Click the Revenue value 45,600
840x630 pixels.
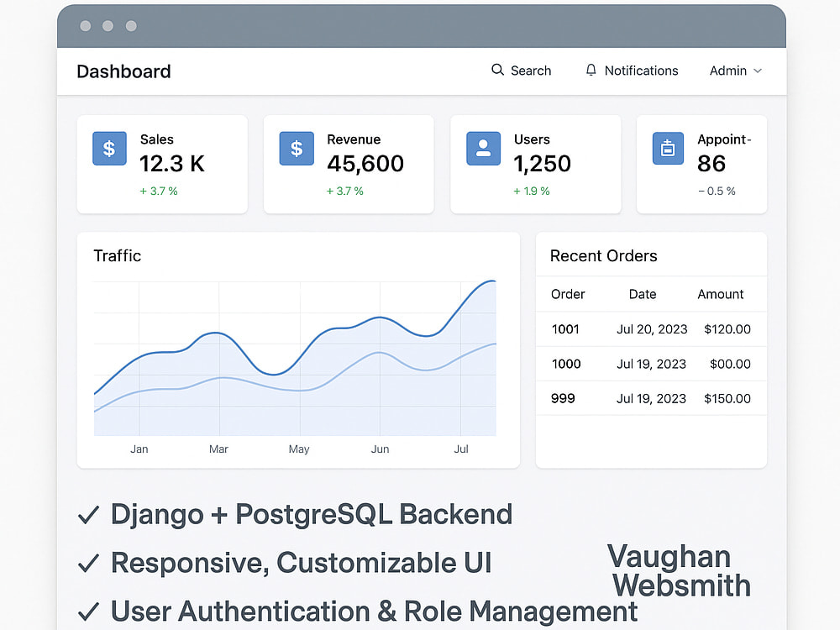tap(365, 164)
